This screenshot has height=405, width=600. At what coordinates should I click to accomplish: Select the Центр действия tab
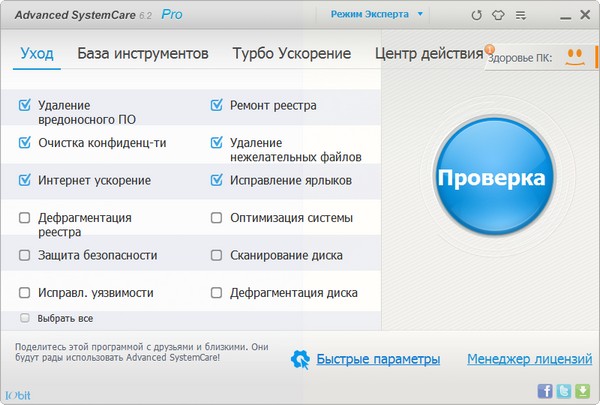[x=428, y=53]
